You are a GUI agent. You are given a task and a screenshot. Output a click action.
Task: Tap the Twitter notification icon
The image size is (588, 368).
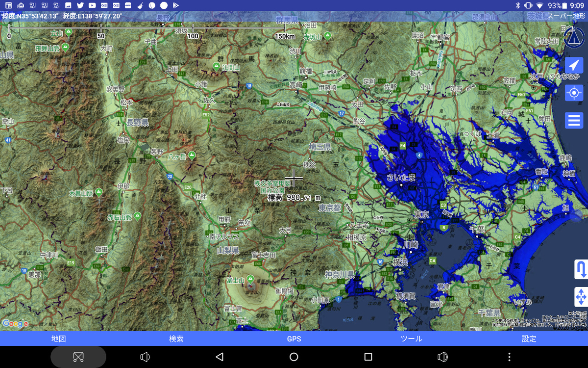point(80,5)
